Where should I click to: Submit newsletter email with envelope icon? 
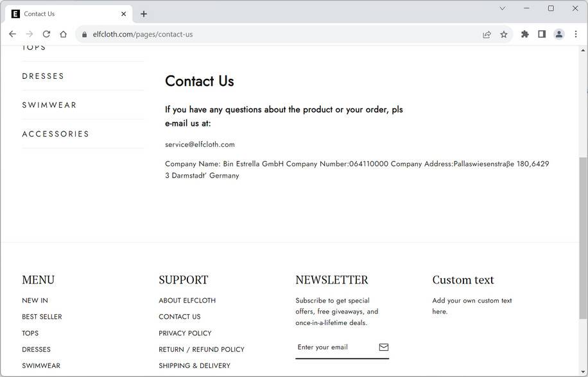(384, 347)
